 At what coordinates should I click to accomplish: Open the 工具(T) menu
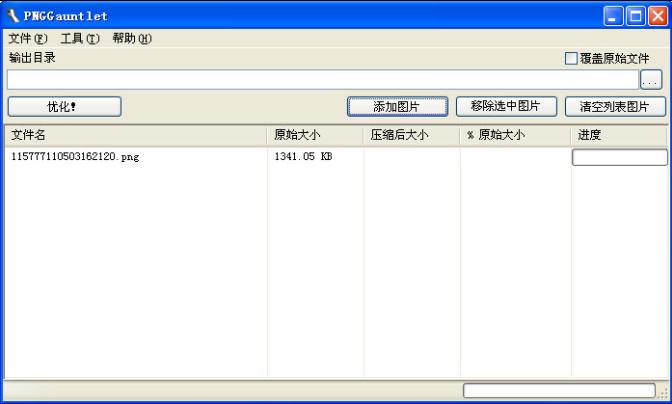click(79, 38)
